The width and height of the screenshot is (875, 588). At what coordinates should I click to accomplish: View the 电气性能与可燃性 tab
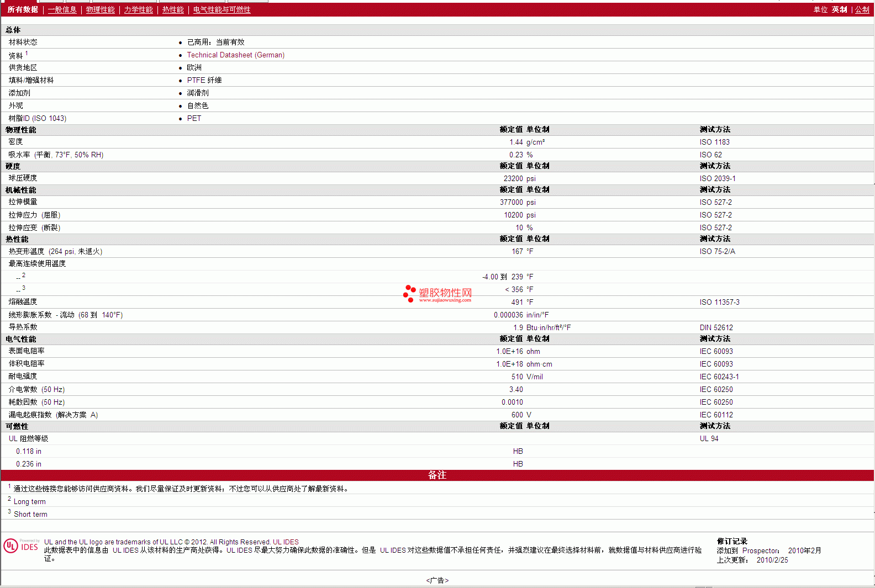coord(222,10)
